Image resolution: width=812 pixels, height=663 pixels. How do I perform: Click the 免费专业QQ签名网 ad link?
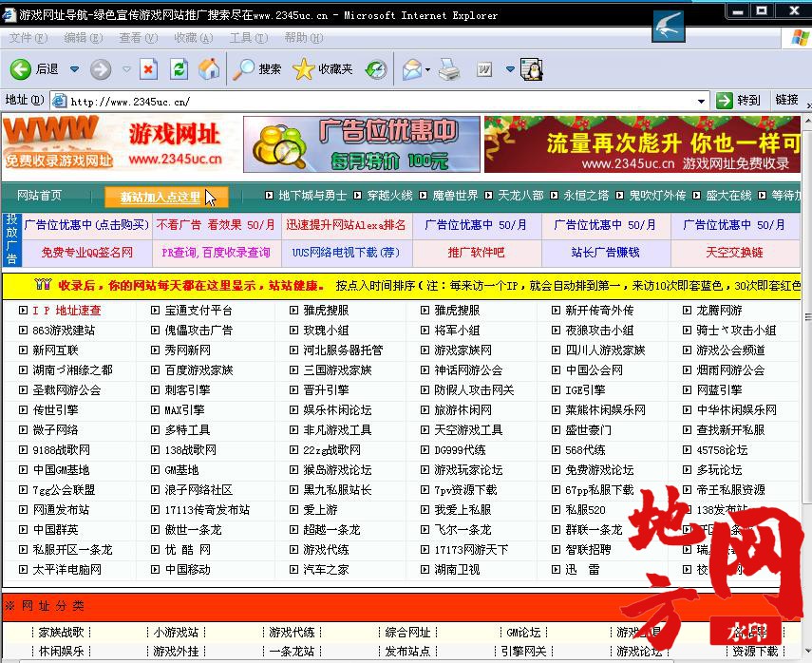(x=86, y=253)
